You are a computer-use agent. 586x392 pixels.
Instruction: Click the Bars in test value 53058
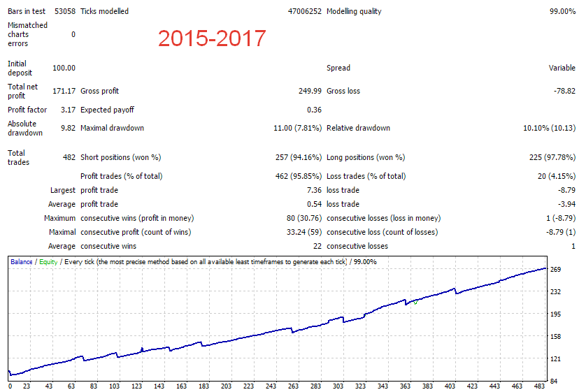coord(65,12)
